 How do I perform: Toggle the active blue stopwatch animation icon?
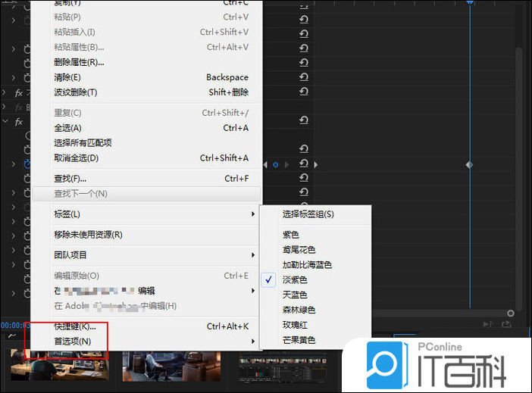coord(27,164)
